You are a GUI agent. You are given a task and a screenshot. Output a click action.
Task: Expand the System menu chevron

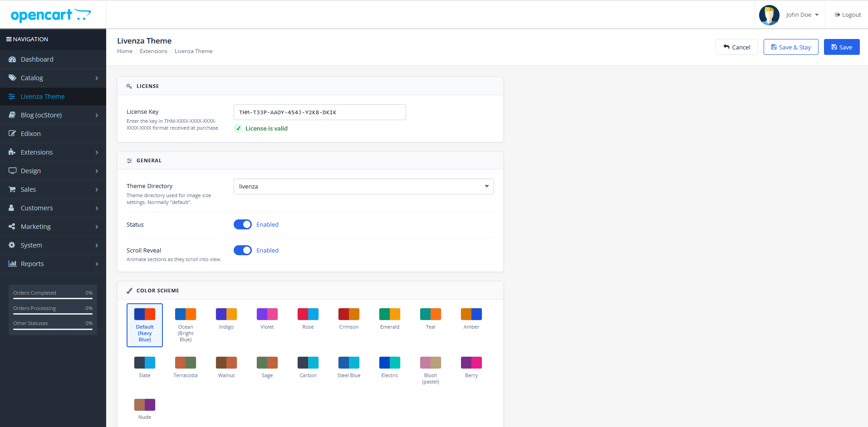click(97, 245)
